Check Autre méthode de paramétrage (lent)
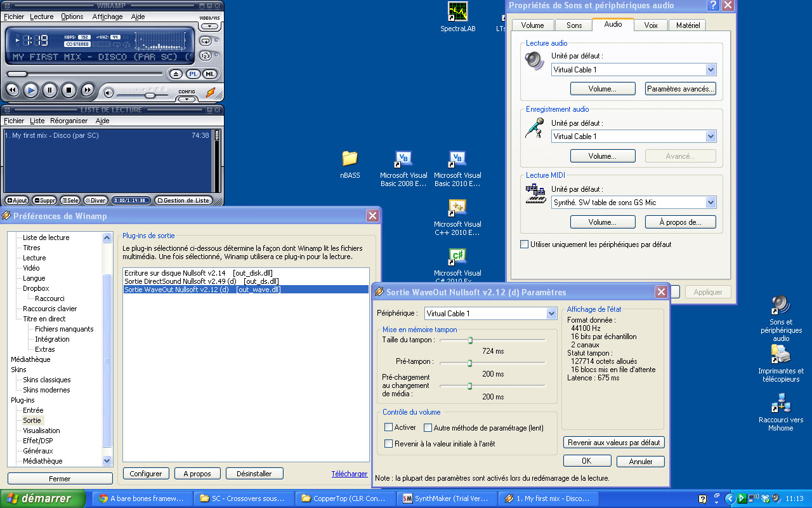 click(x=428, y=428)
